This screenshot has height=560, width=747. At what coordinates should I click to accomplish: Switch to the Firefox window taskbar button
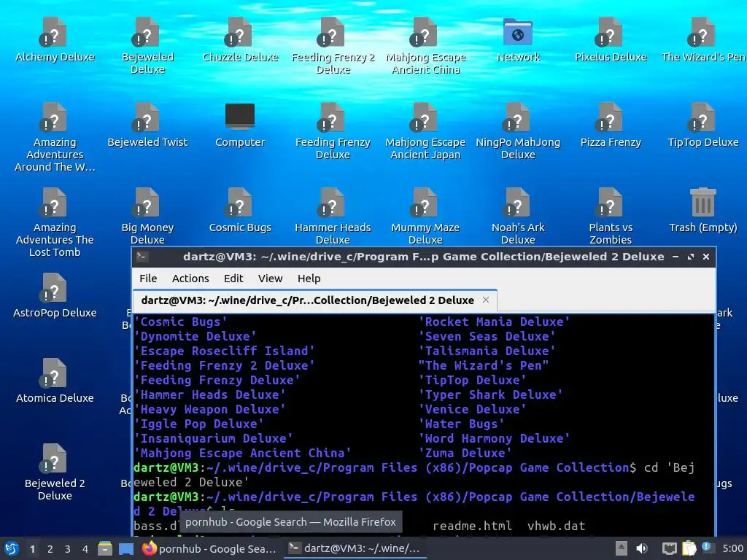(x=209, y=548)
